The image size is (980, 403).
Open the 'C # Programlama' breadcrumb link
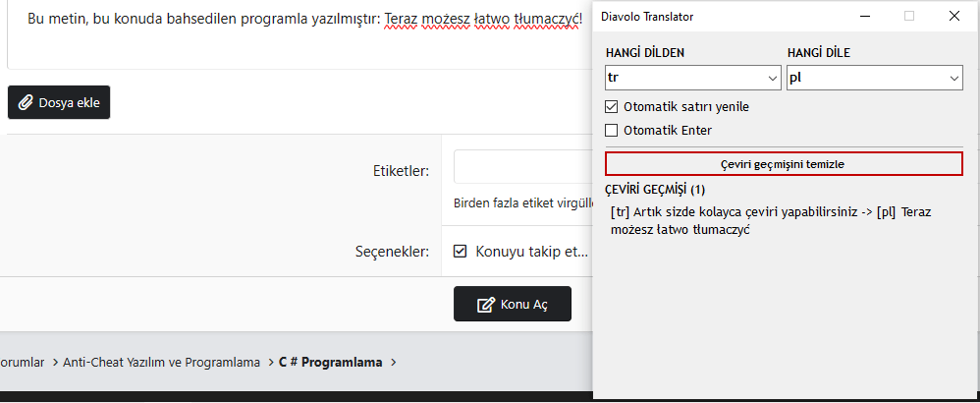[330, 363]
